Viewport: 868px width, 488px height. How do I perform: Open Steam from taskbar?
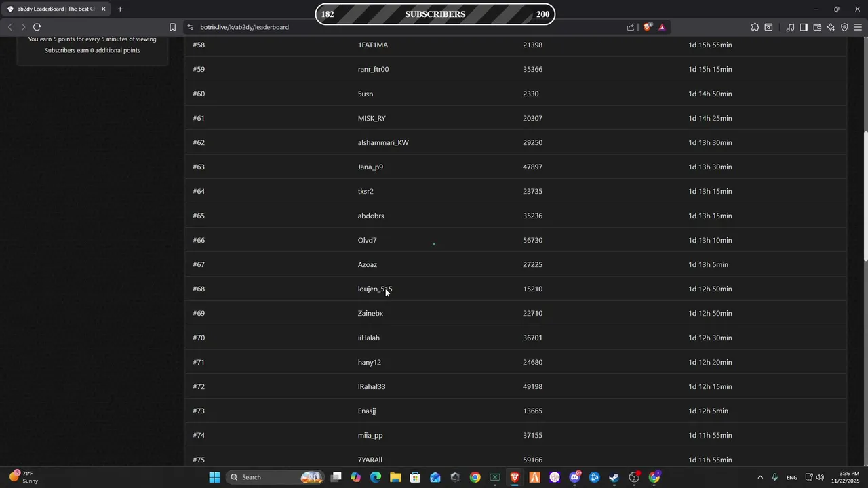(614, 477)
